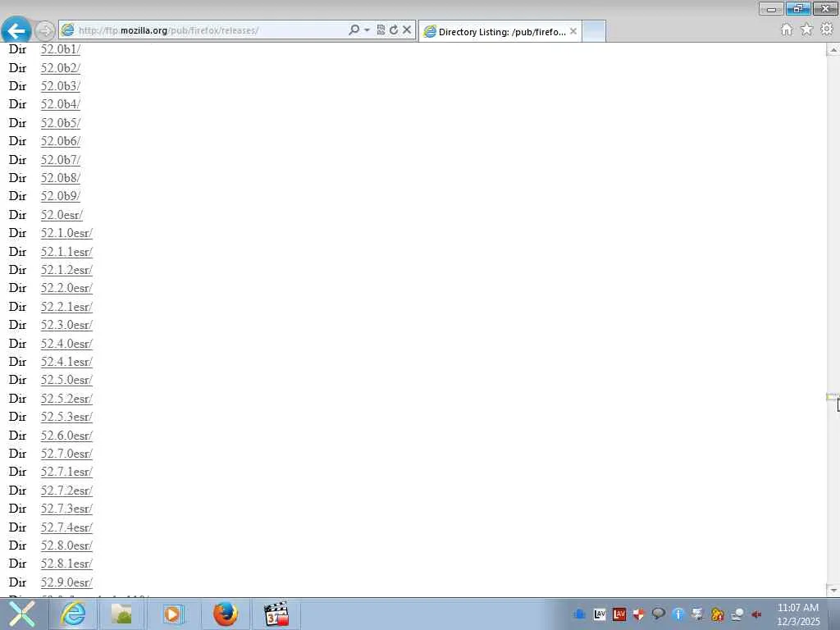Click the greyed Forward arrow button
Screen dimensions: 840x630
44,30
